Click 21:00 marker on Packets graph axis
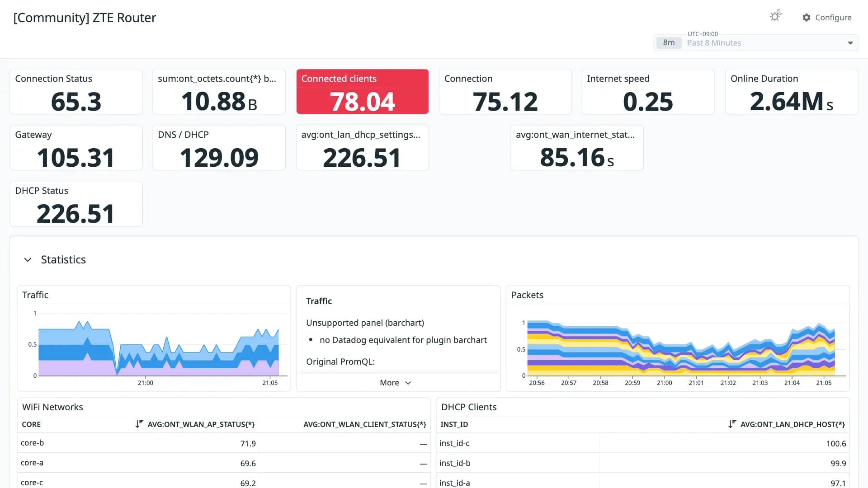 [664, 383]
